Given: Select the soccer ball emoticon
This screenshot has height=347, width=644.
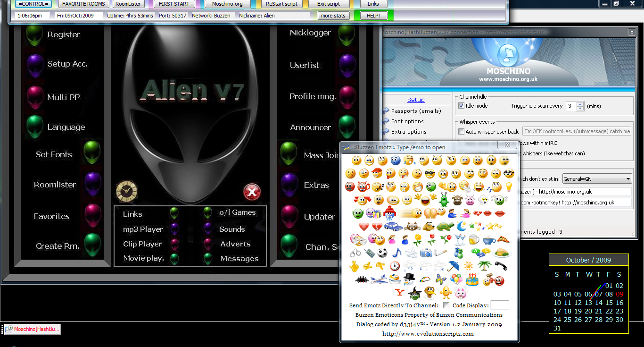Looking at the screenshot, I should [x=382, y=253].
